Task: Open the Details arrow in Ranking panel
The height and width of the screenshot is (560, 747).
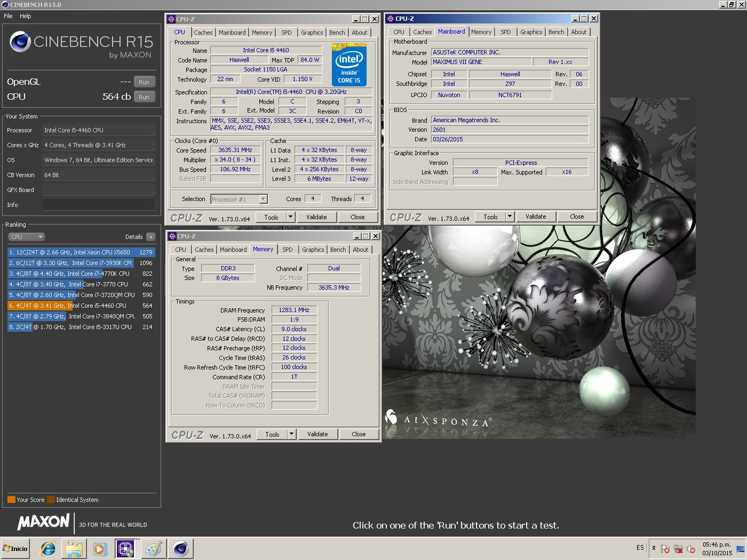Action: (x=150, y=237)
